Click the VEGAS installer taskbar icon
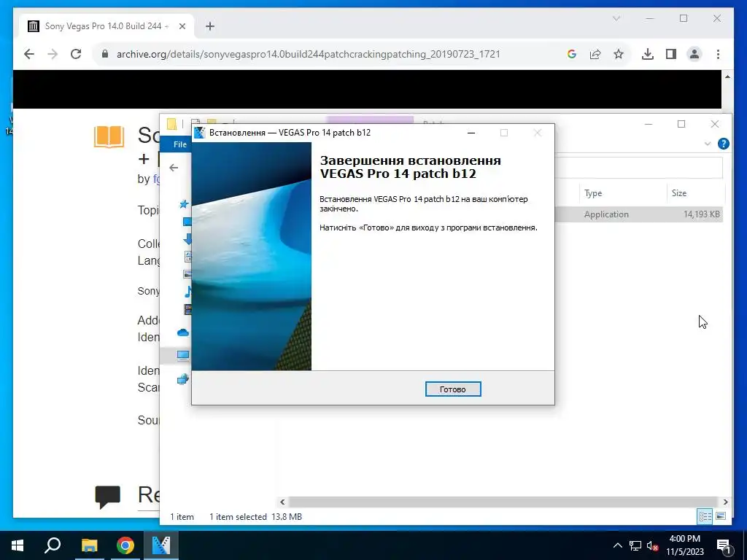747x560 pixels. point(161,545)
